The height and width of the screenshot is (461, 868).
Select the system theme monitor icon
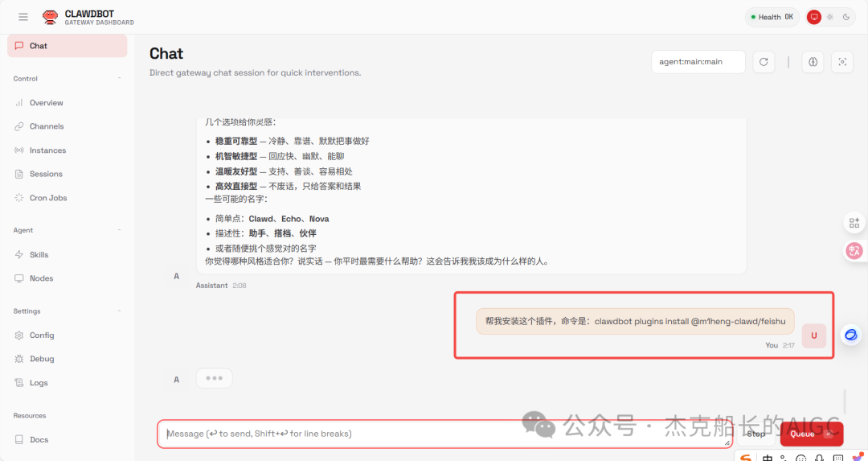[x=813, y=17]
